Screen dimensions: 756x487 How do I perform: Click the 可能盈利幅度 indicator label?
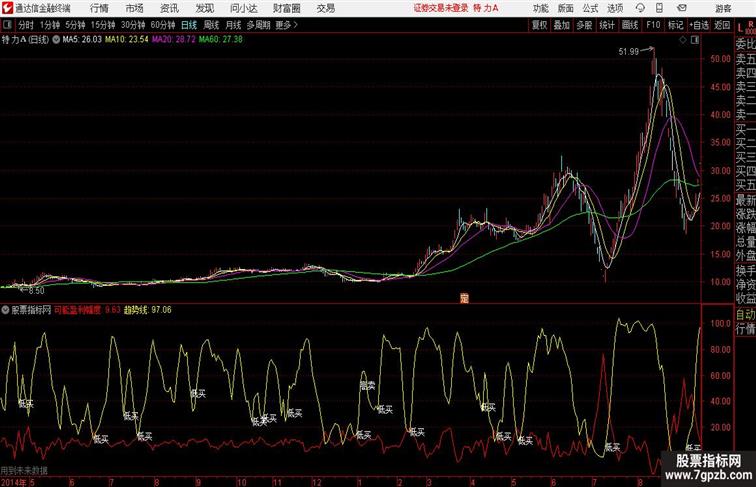coord(78,310)
